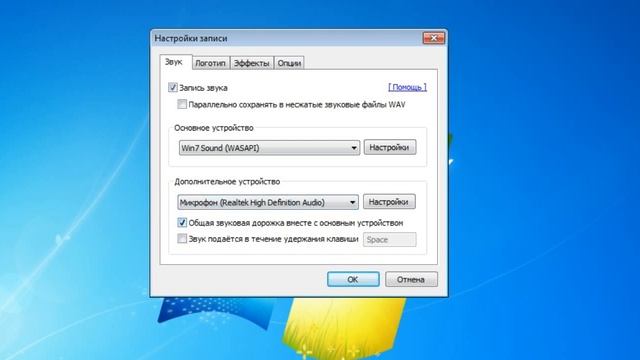Open the Win7 Sound (WASAPI) dropdown
The image size is (640, 360).
click(269, 148)
